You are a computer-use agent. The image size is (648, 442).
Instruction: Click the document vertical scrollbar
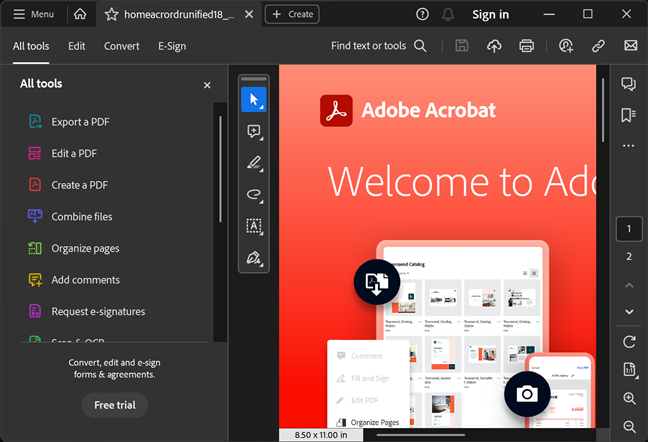click(603, 110)
